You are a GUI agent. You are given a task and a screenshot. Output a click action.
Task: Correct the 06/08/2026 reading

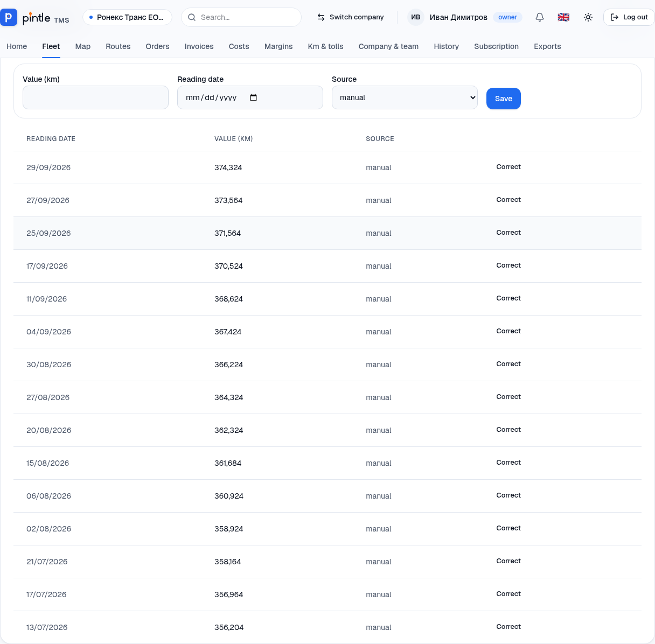click(508, 495)
